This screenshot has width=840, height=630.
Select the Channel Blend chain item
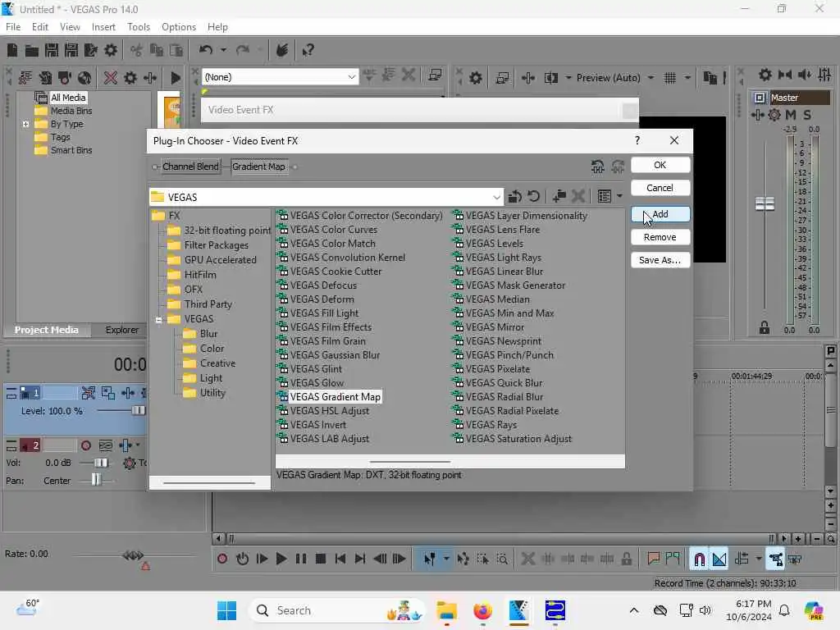(x=190, y=167)
